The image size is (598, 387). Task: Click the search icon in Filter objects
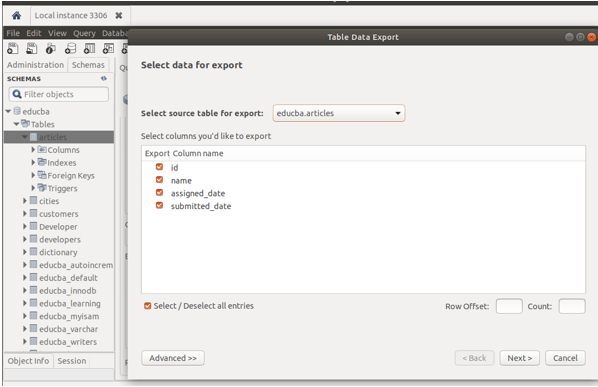click(x=17, y=94)
